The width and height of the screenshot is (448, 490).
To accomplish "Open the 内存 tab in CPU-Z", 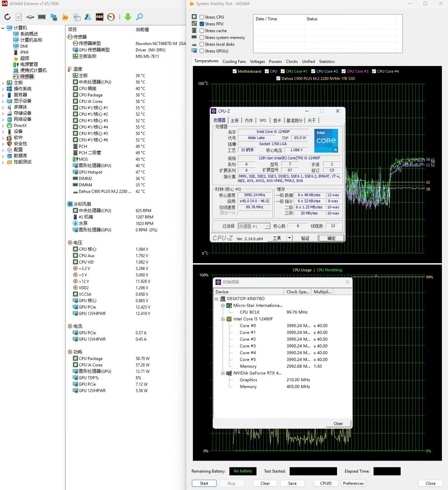I will click(x=249, y=120).
